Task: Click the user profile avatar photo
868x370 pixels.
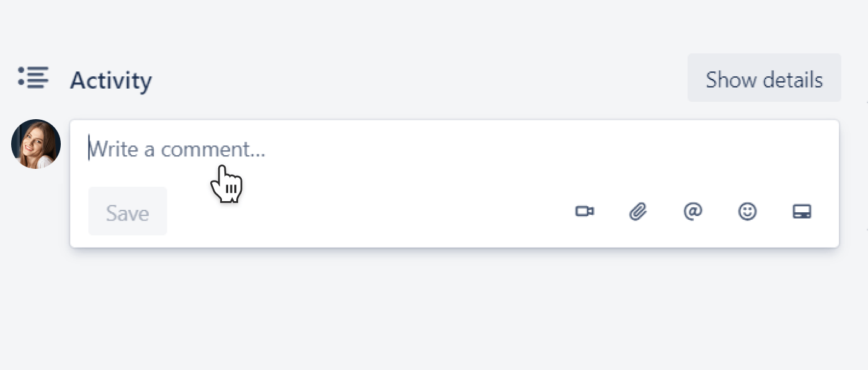Action: pyautogui.click(x=35, y=143)
